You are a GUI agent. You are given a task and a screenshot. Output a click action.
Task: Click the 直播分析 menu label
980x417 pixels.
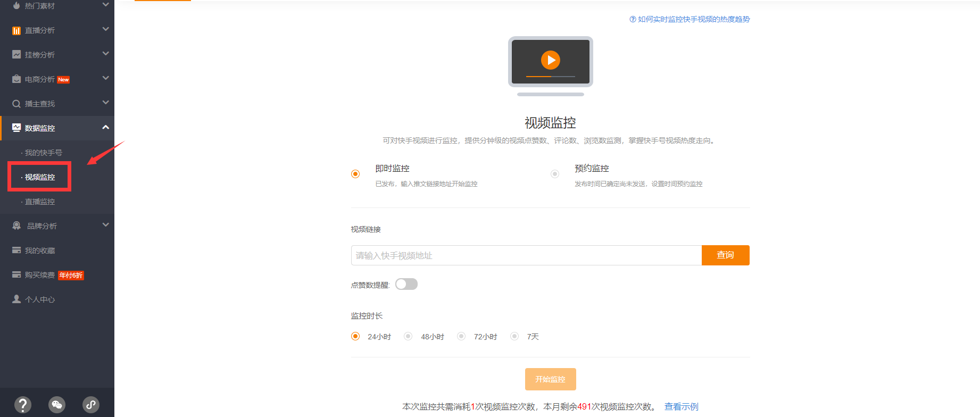(40, 30)
